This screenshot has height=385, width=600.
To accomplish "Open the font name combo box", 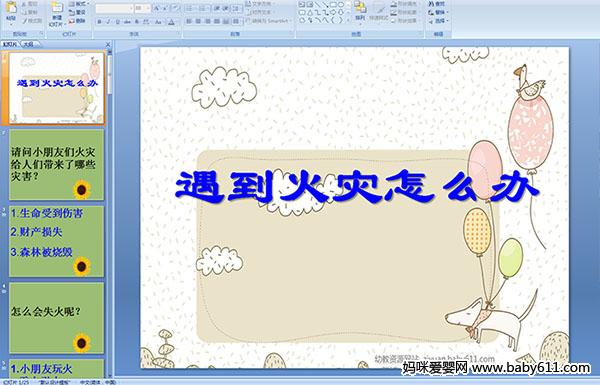I will pyautogui.click(x=114, y=8).
